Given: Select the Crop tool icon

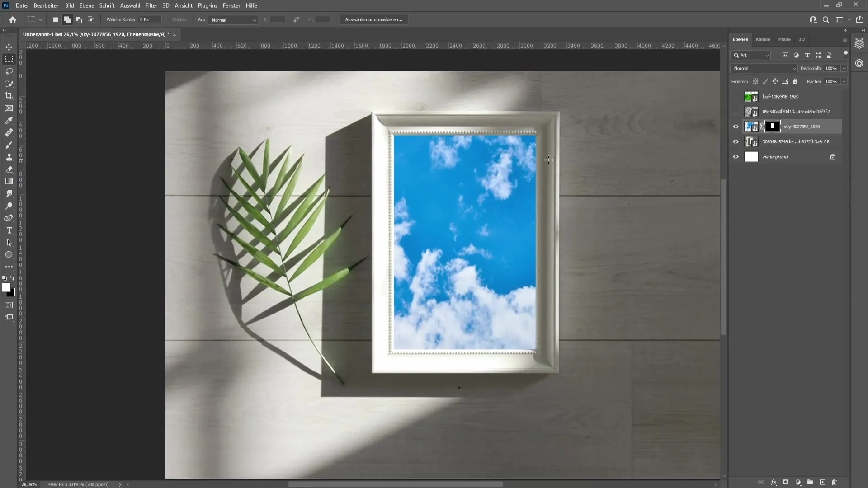Looking at the screenshot, I should coord(8,95).
